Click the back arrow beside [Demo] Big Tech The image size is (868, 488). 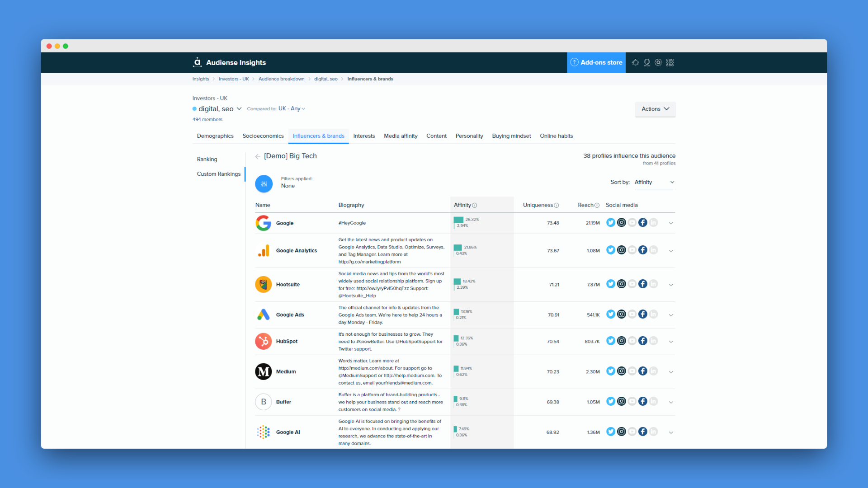click(x=258, y=156)
